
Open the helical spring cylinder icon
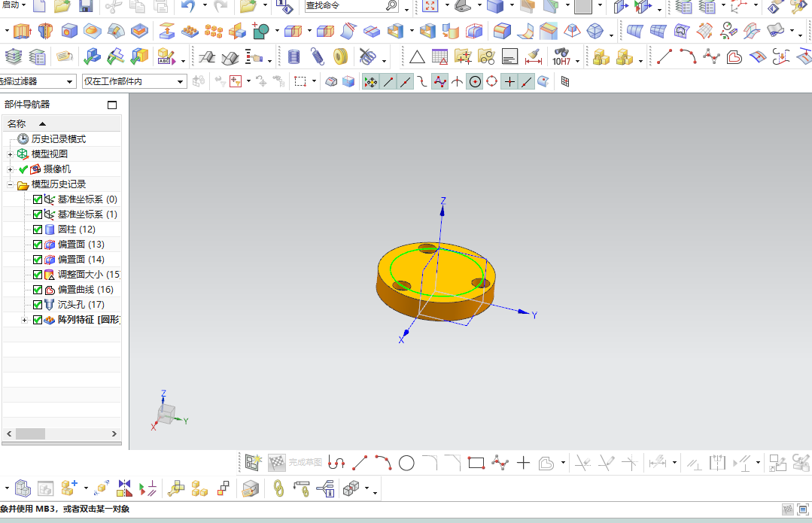(x=293, y=56)
